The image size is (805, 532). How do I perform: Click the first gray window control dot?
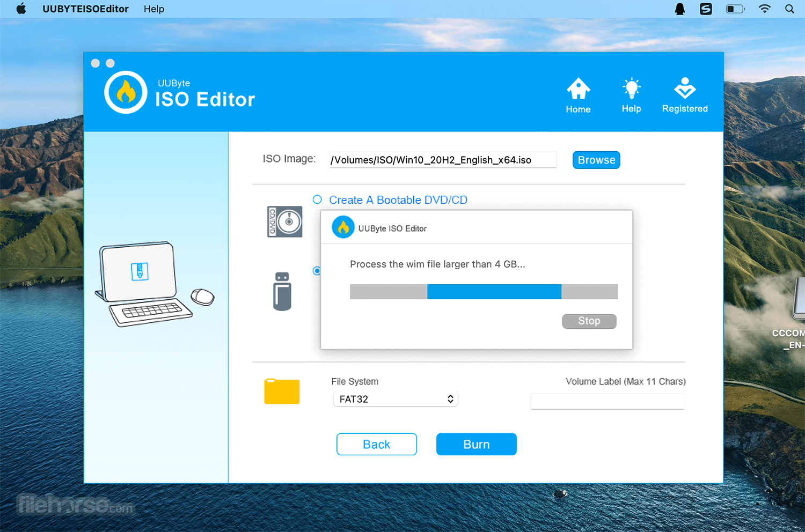(96, 63)
